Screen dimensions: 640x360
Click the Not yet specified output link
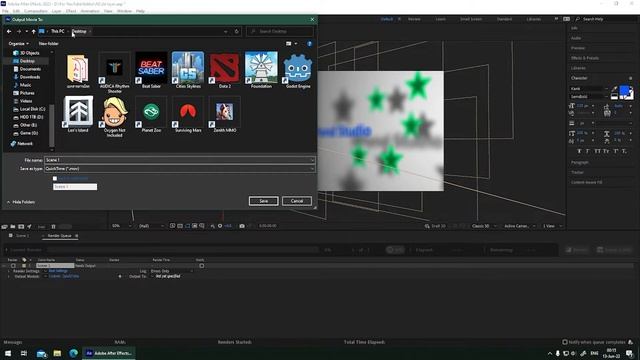pos(168,276)
